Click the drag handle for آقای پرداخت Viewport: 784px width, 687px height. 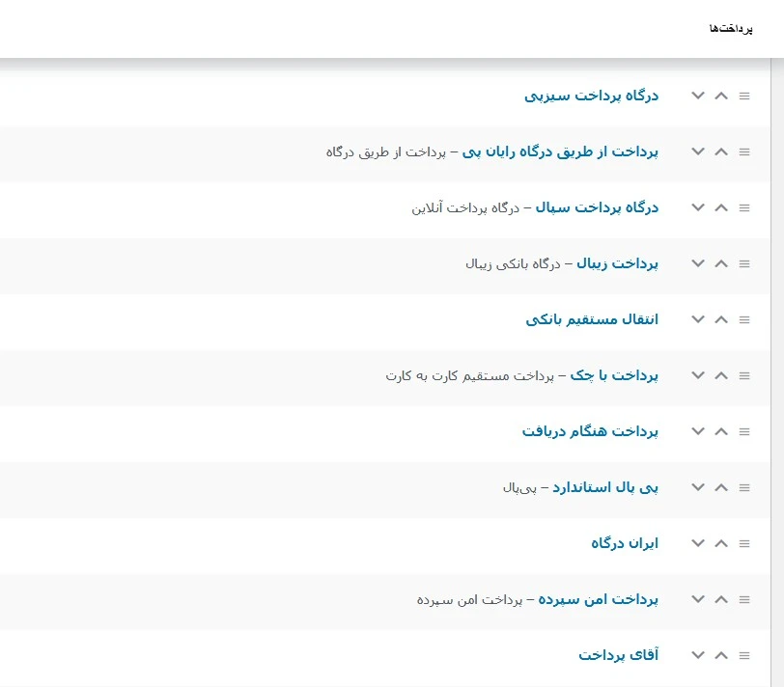pos(744,655)
